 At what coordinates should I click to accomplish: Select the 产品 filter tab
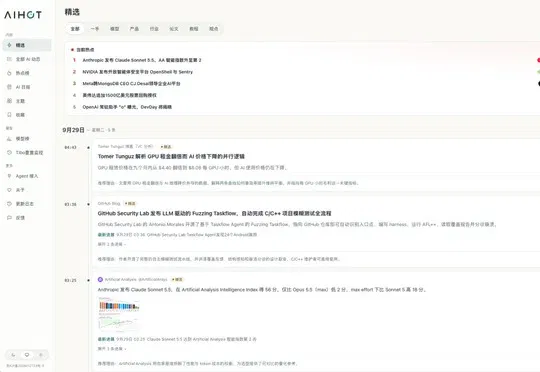click(x=134, y=29)
